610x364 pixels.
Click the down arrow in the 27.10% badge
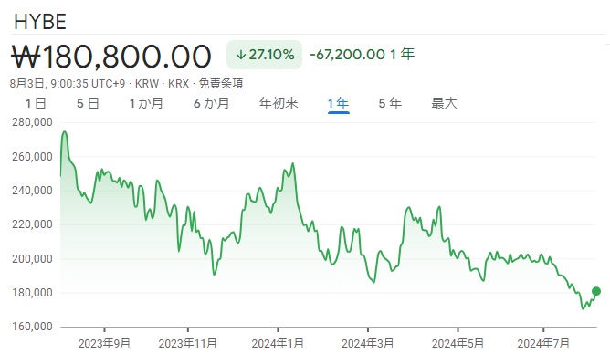[241, 55]
